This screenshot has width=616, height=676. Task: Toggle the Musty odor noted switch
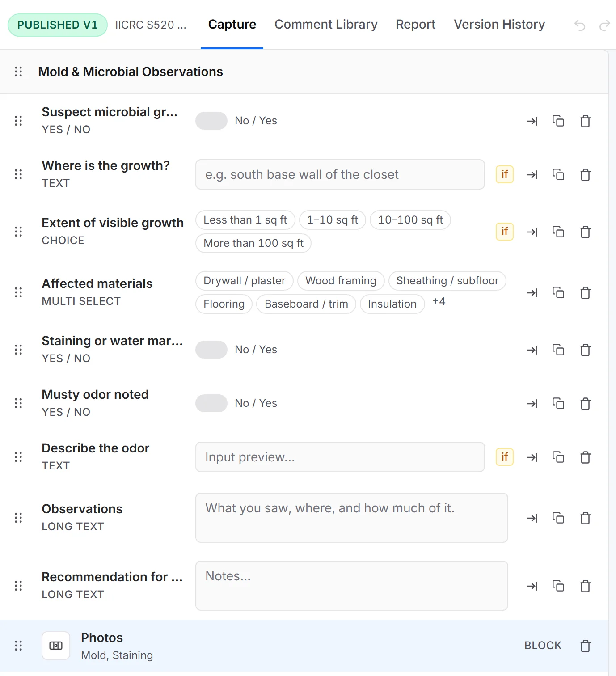[211, 403]
